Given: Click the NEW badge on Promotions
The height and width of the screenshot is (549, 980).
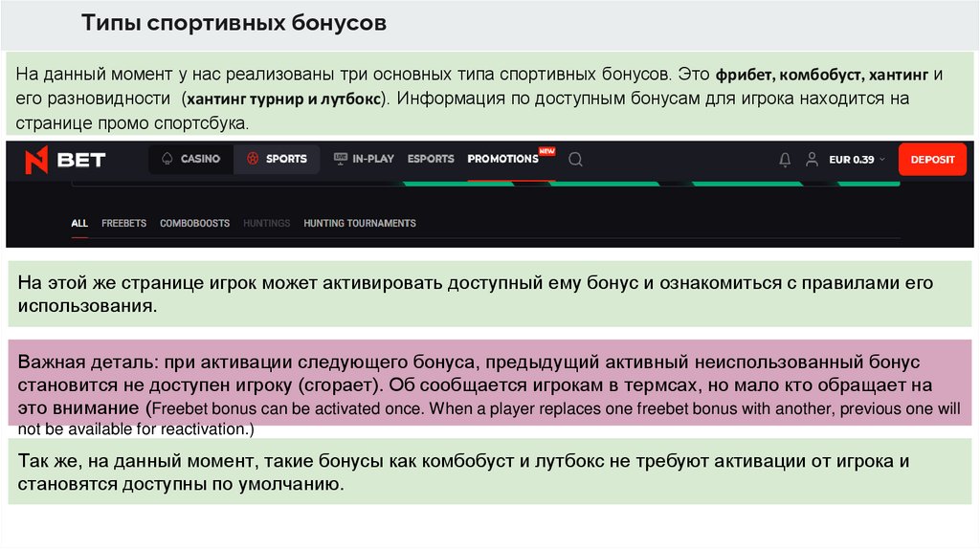Looking at the screenshot, I should (x=546, y=151).
